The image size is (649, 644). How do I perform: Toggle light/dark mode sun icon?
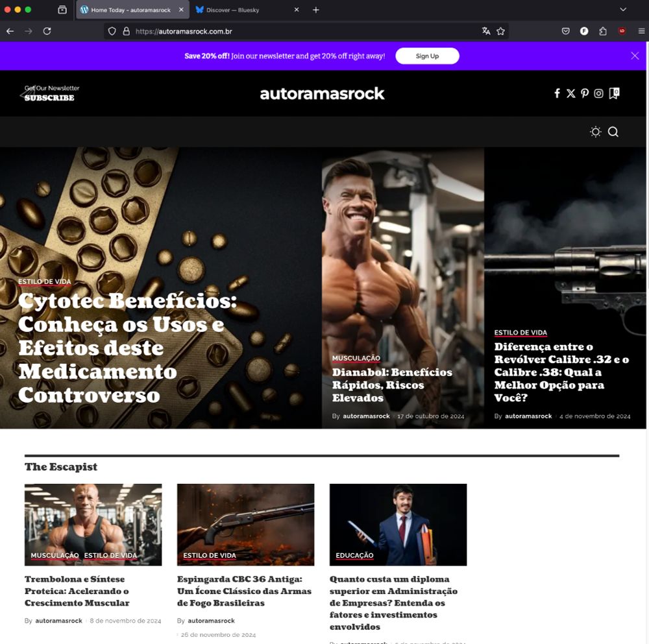pos(596,132)
